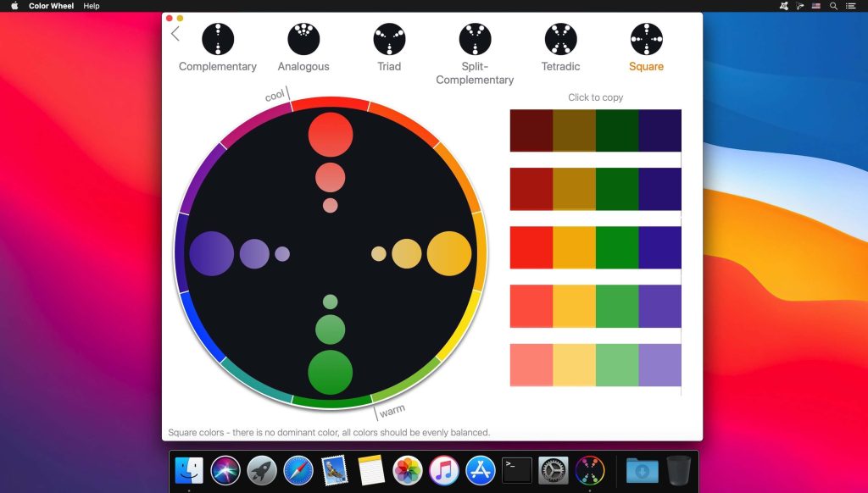Select the Analogous scheme icon

pos(303,39)
